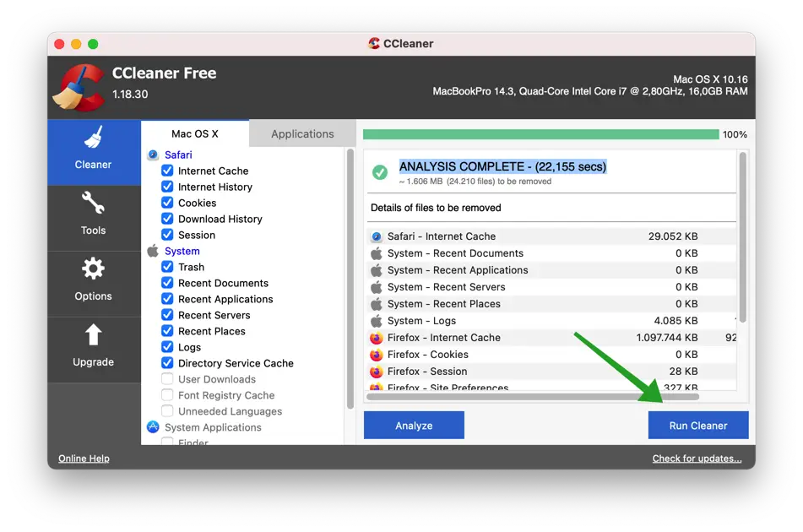Open the Options gear icon
This screenshot has height=532, width=803.
(x=93, y=269)
